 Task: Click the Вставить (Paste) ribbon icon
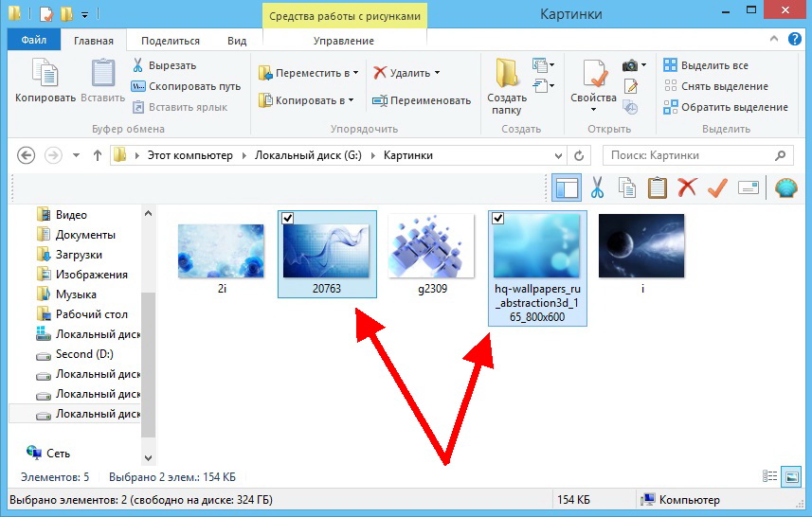click(x=103, y=73)
